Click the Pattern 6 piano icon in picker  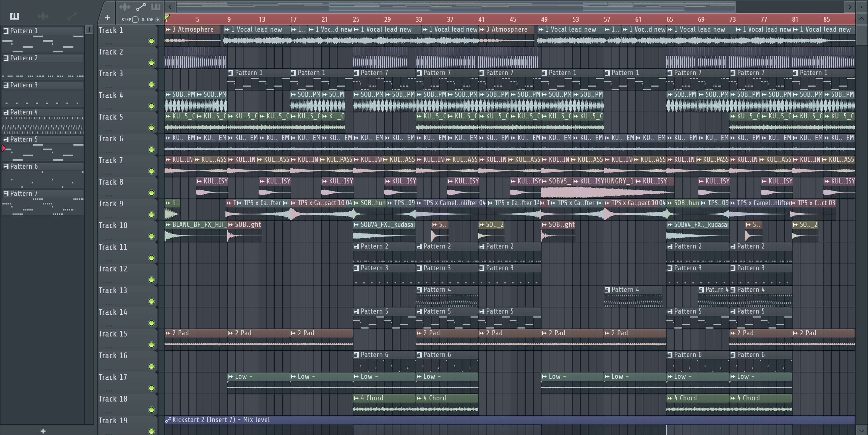coord(6,166)
